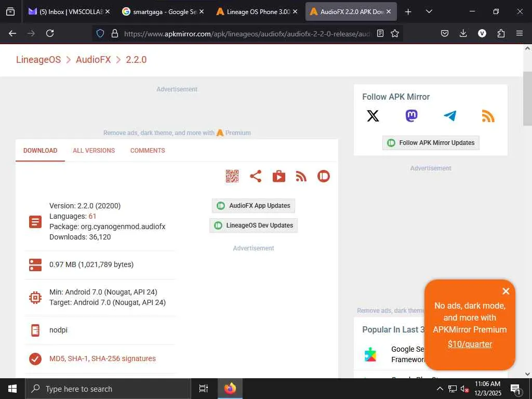532x399 pixels.
Task: Open APK Mirror's X (Twitter) profile
Action: (373, 116)
